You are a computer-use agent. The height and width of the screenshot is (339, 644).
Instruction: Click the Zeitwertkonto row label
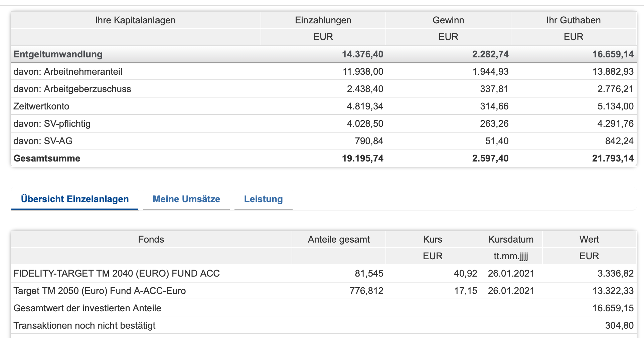pos(41,106)
